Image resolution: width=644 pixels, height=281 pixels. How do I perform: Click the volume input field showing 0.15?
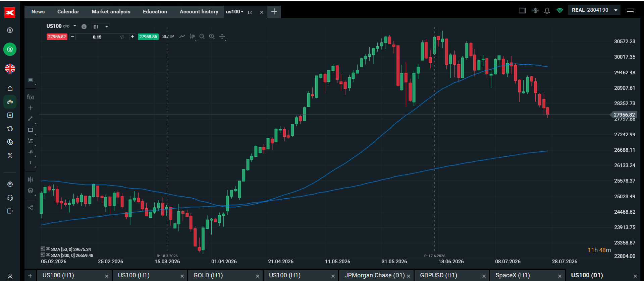[97, 37]
